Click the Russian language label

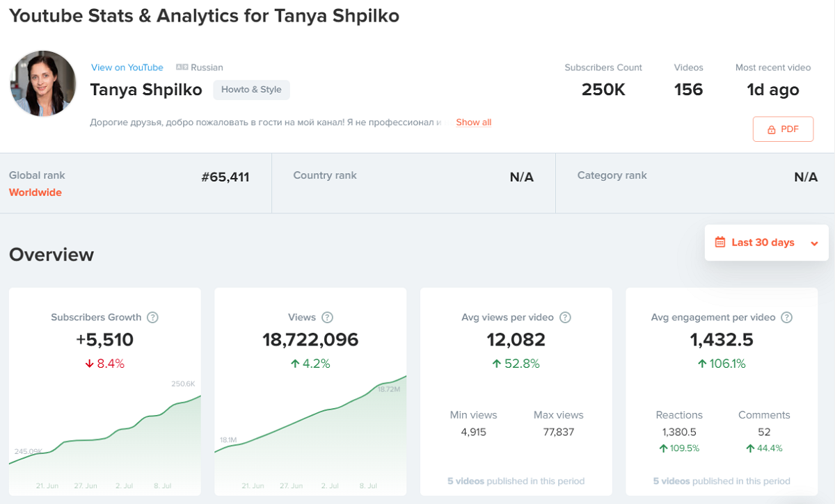tap(207, 67)
